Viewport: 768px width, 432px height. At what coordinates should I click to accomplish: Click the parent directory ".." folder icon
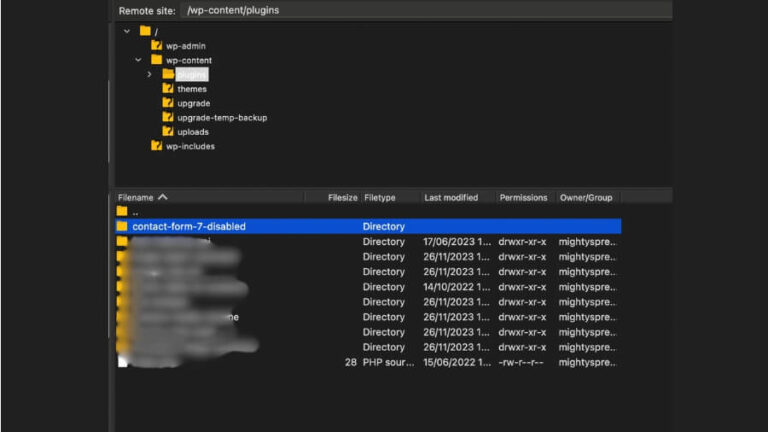122,212
